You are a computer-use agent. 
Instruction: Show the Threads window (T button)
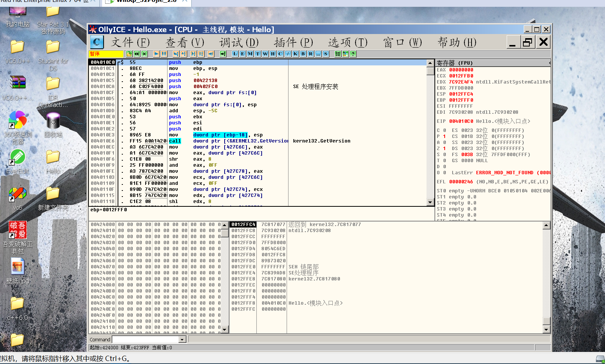pos(258,54)
